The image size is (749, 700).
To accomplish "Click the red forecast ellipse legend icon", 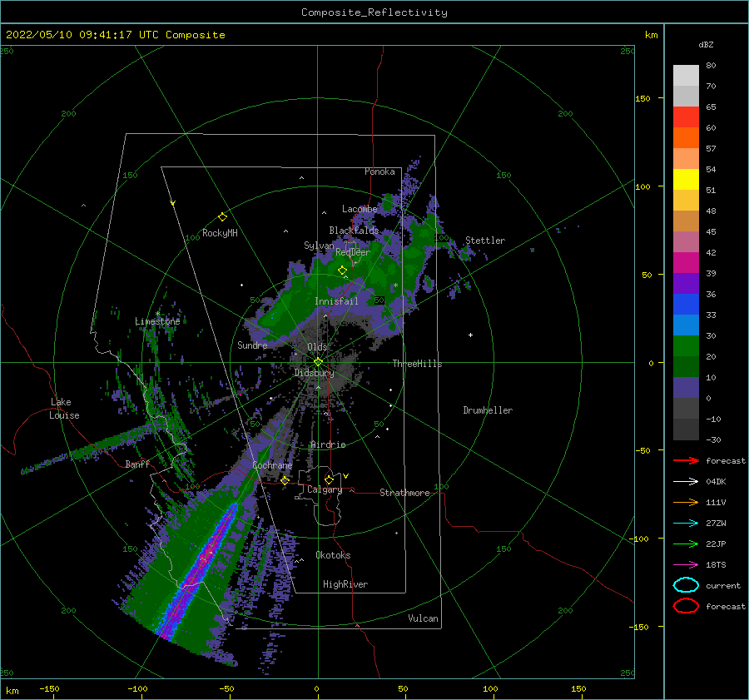I will pyautogui.click(x=686, y=606).
